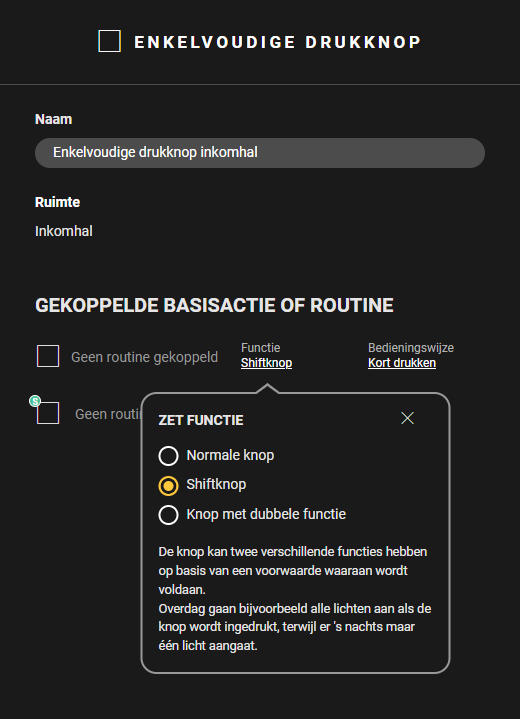Click the Functie column label
The height and width of the screenshot is (719, 520).
(260, 348)
